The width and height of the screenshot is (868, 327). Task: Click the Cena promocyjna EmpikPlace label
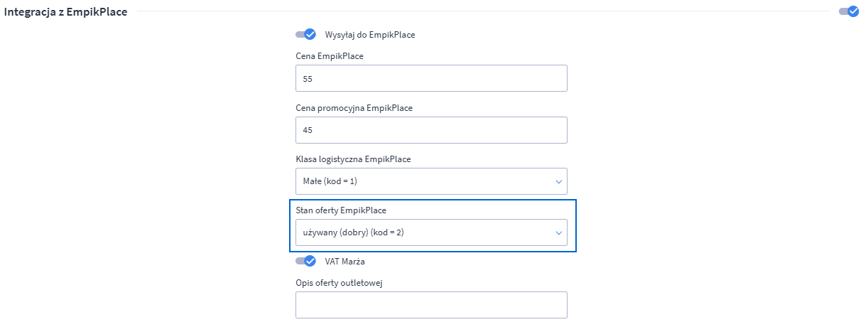coord(354,108)
